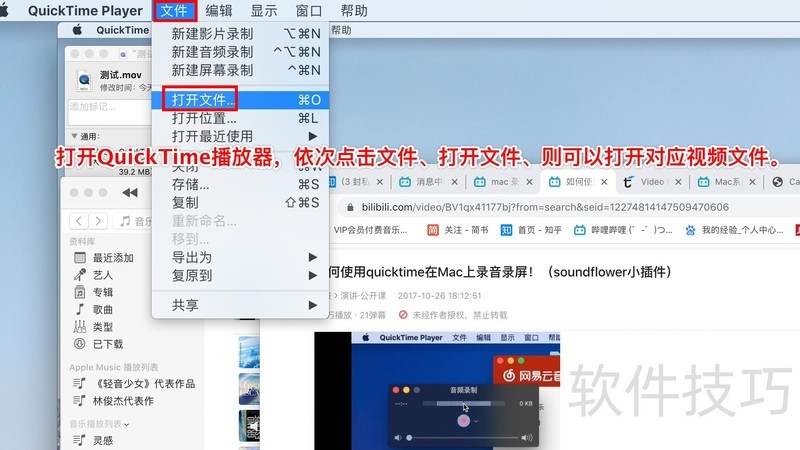Collapse the 通用 disclosure triangle

tap(74, 136)
